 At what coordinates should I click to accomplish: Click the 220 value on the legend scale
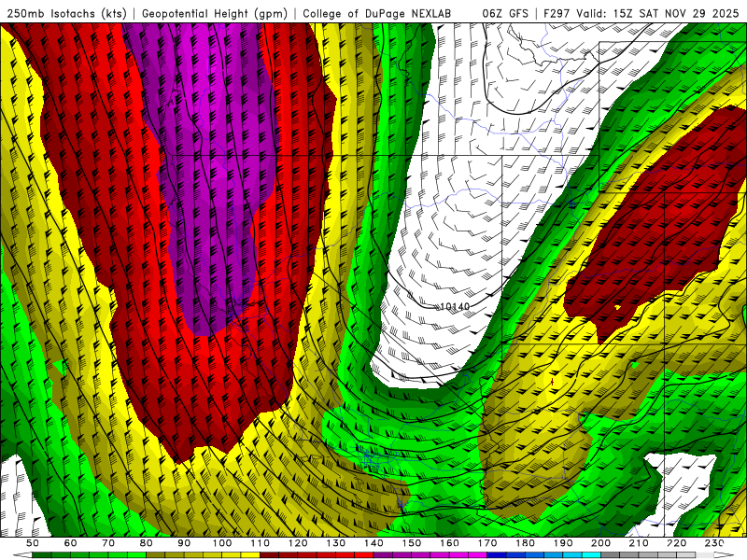click(x=676, y=543)
